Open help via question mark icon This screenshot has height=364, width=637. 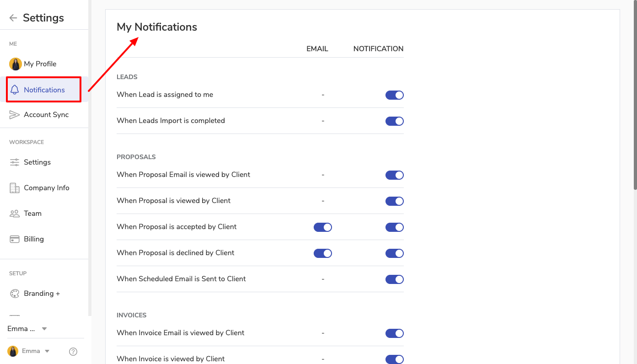(73, 352)
